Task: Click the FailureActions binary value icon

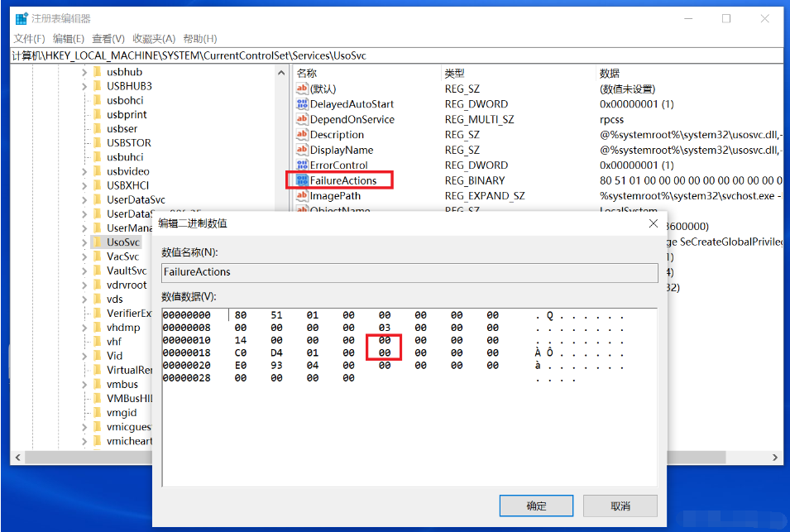Action: 302,180
